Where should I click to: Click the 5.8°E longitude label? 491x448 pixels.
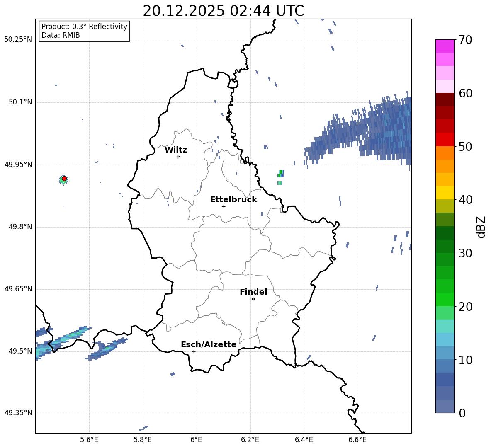[x=143, y=440]
